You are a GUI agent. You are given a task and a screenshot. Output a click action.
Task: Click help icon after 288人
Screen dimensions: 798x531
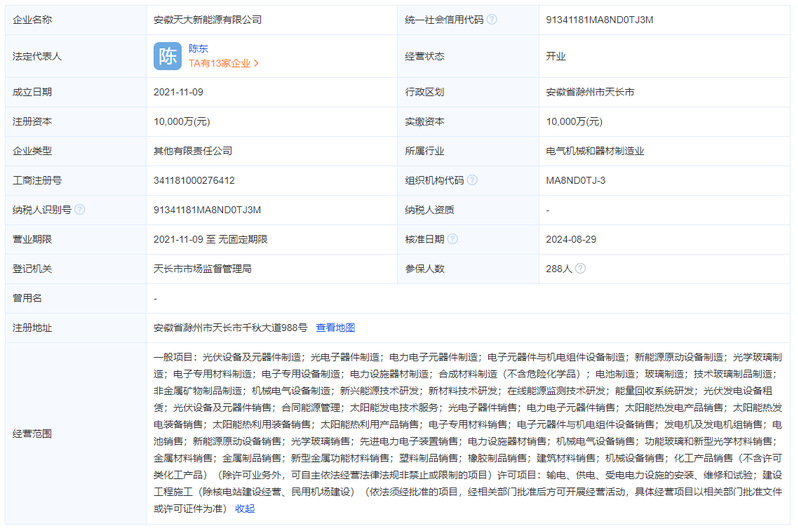tap(581, 269)
